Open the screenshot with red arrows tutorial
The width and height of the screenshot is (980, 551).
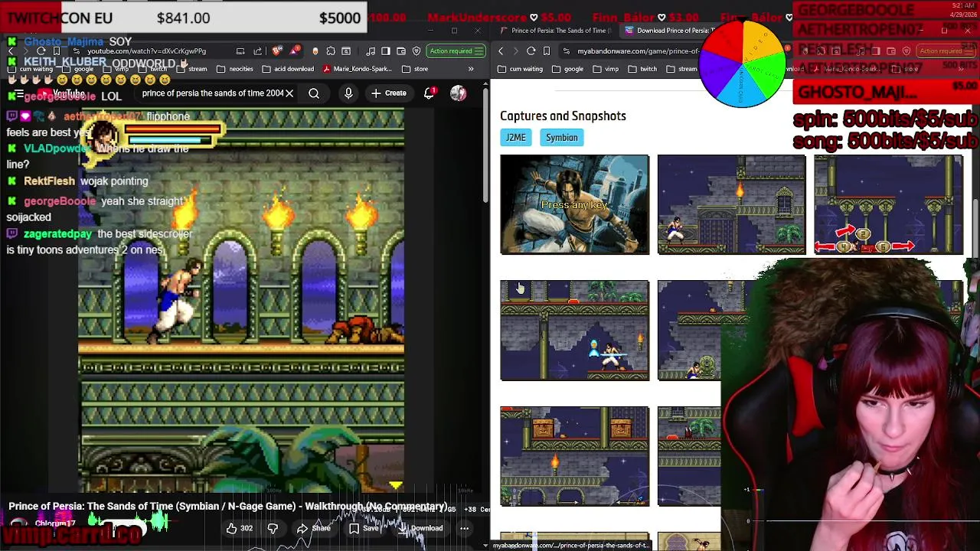888,204
